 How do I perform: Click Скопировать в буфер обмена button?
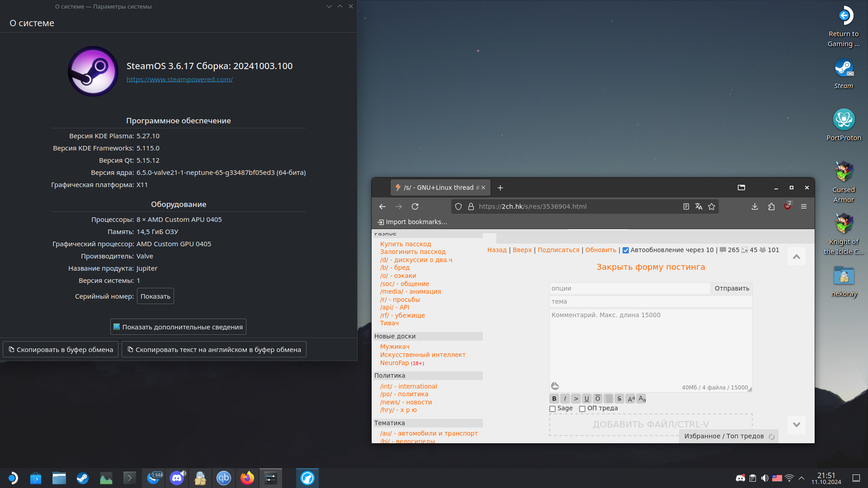[x=61, y=349]
